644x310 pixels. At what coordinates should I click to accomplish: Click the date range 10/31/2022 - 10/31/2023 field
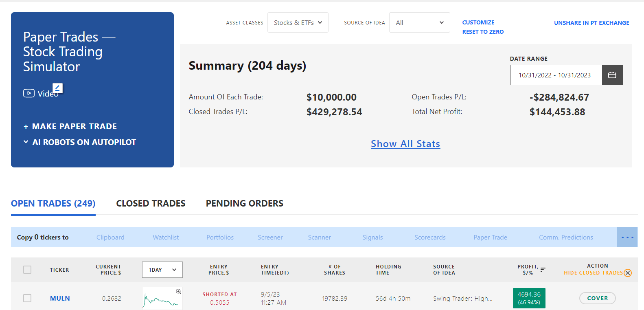(556, 75)
